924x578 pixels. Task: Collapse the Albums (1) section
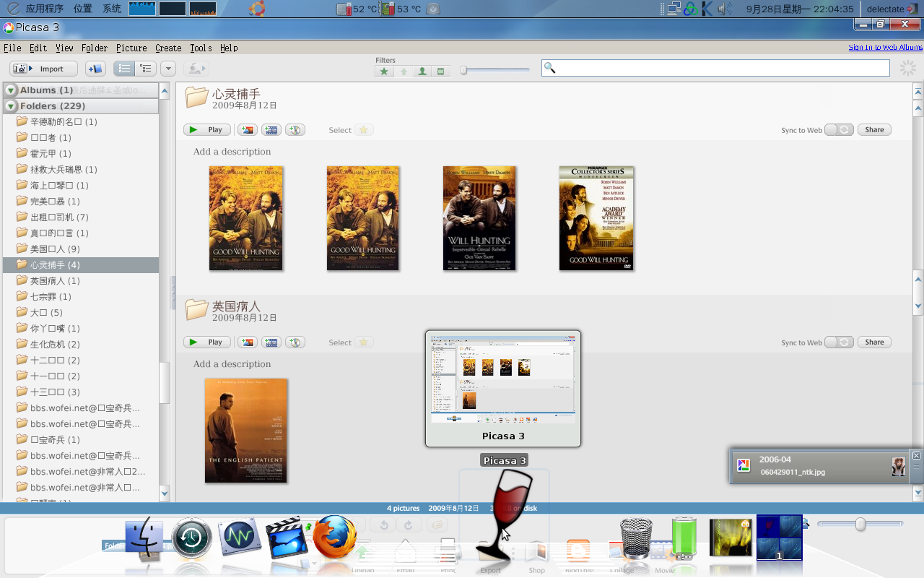tap(11, 90)
